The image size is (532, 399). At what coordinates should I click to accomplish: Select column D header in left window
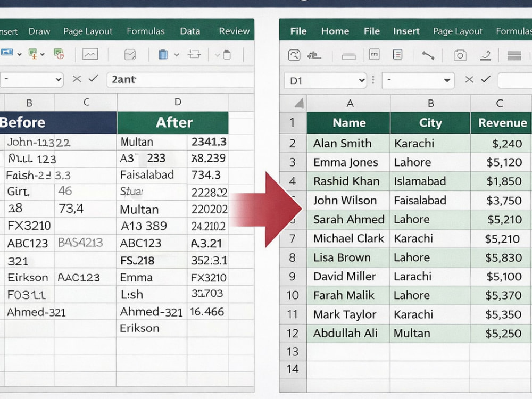coord(173,102)
